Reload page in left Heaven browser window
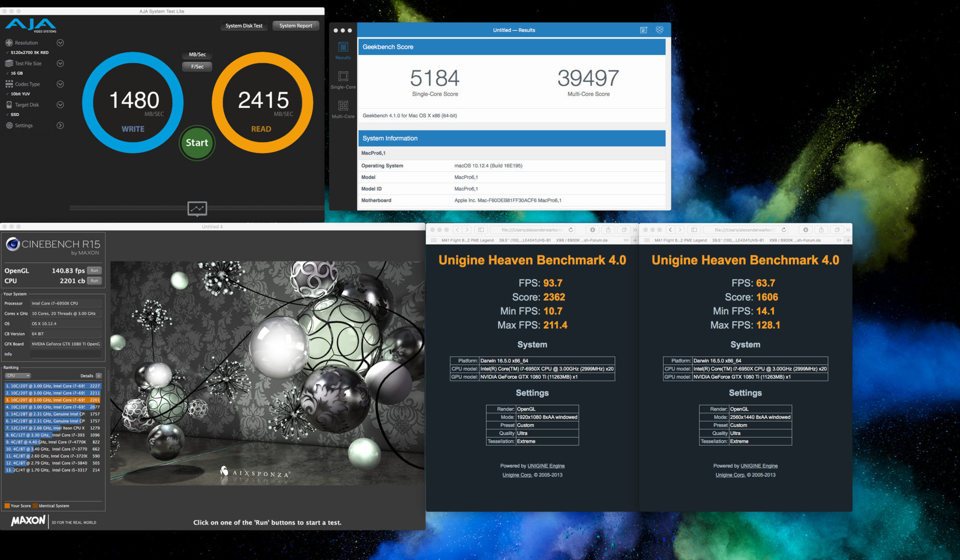Viewport: 960px width, 560px height. pos(571,230)
